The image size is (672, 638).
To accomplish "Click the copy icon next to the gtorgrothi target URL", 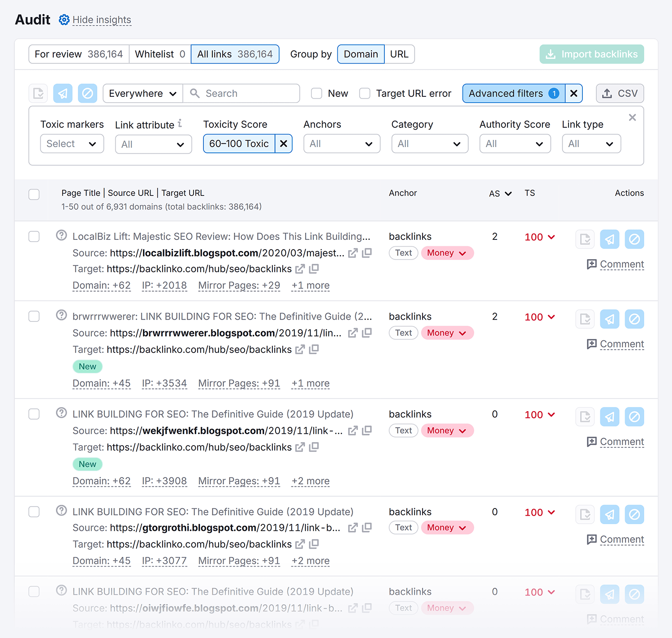I will click(314, 544).
